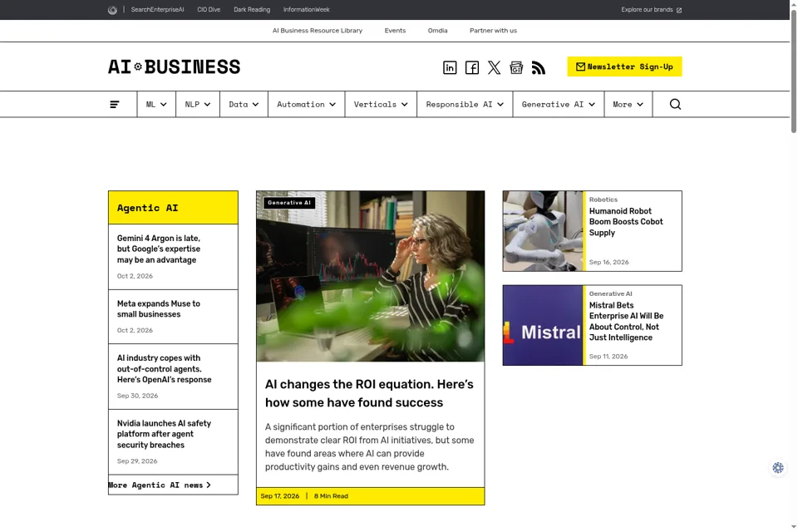Read Nvidia launches AI safety platform article

pos(164,434)
